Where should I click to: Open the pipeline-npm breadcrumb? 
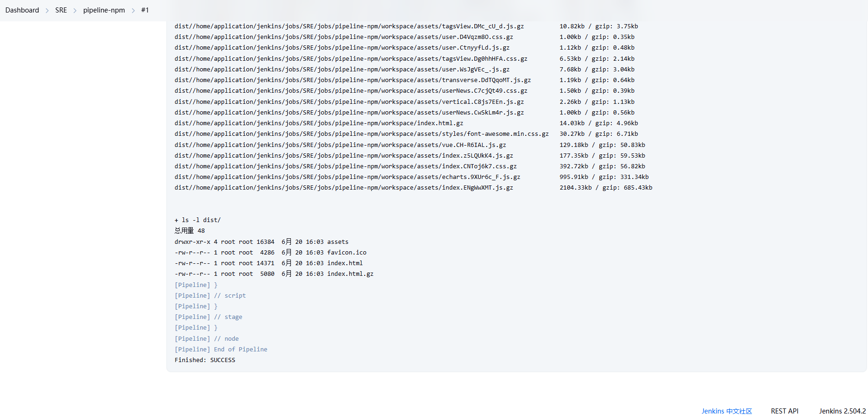tap(104, 10)
